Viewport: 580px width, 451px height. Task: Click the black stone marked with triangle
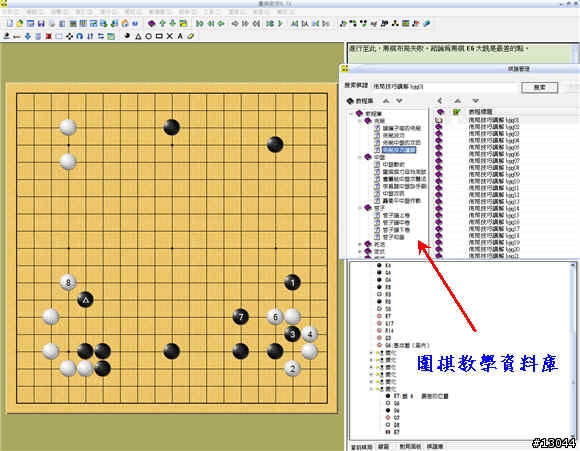pyautogui.click(x=85, y=300)
